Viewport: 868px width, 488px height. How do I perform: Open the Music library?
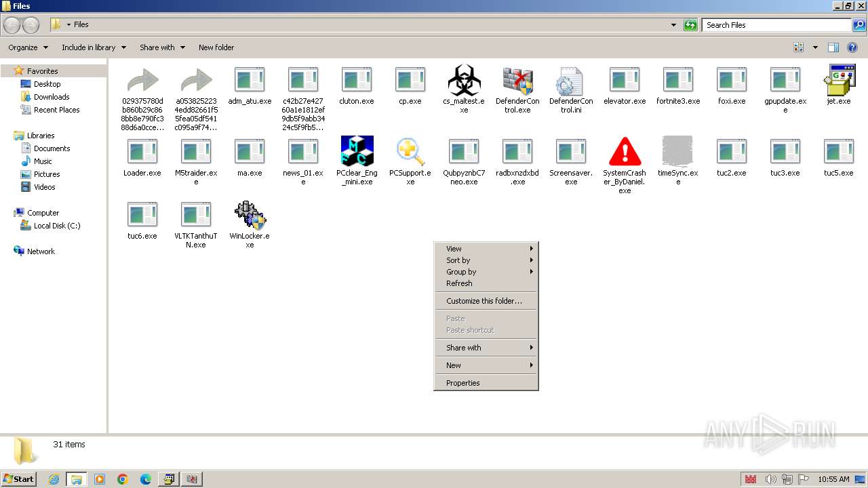click(x=36, y=161)
